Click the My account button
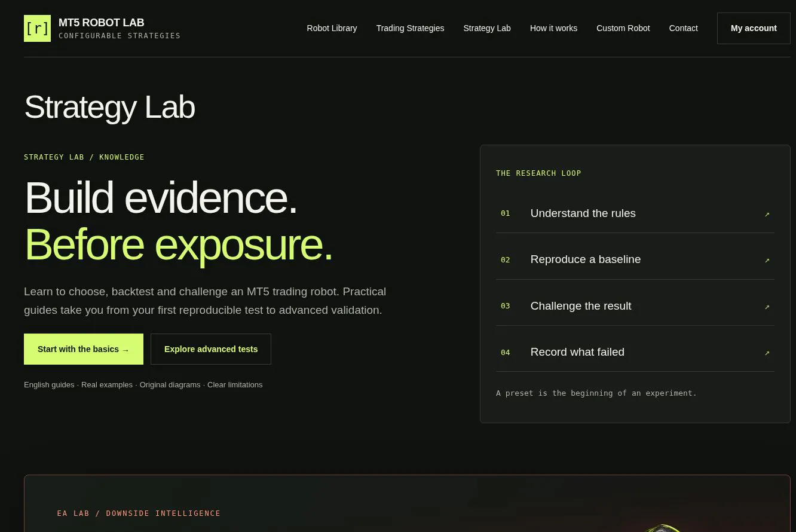The width and height of the screenshot is (796, 532). click(x=754, y=28)
